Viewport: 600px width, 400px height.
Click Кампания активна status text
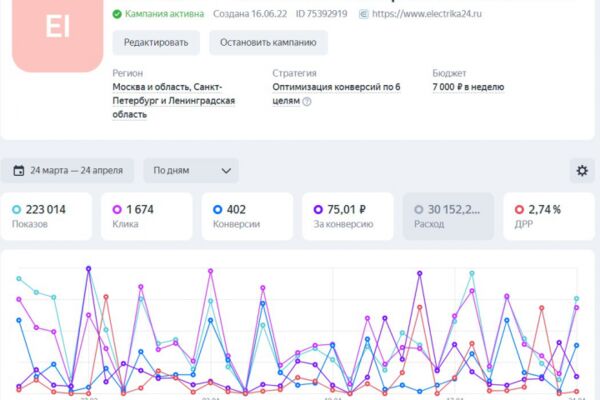pos(165,14)
